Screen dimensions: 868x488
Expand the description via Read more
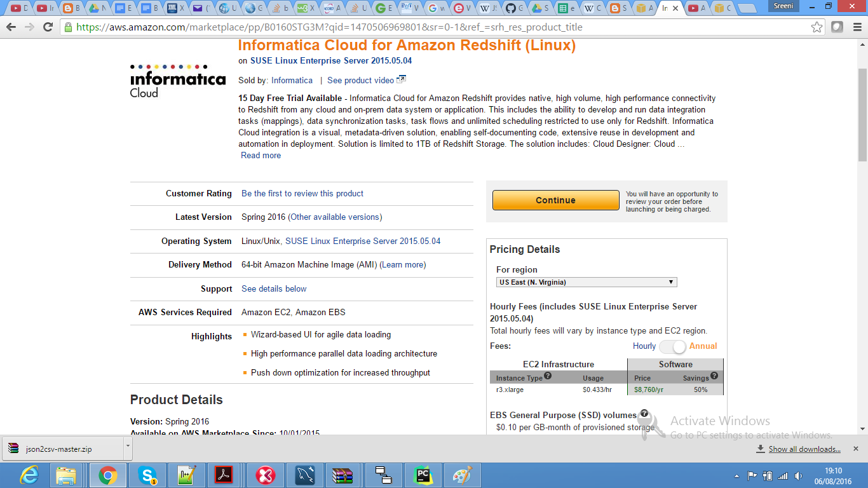tap(260, 155)
